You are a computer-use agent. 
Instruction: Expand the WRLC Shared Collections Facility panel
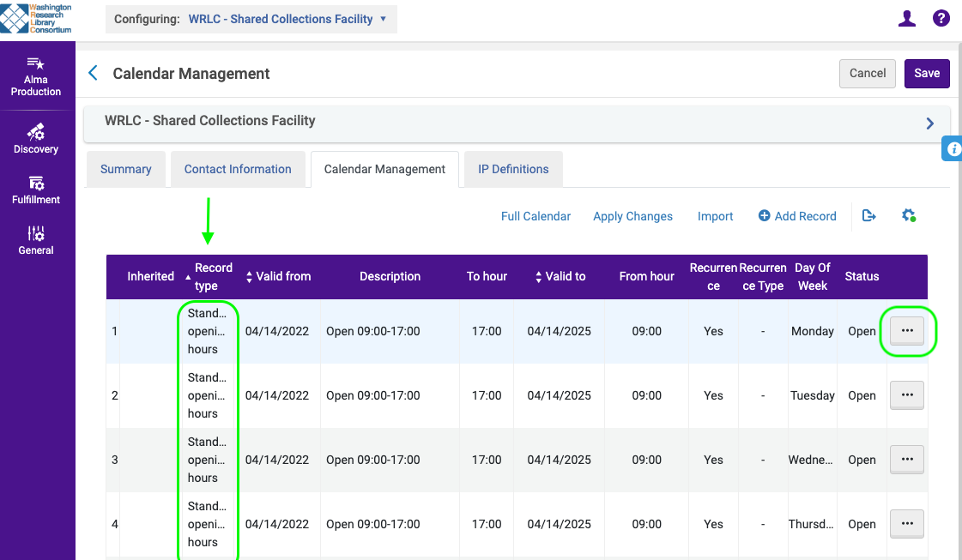930,123
